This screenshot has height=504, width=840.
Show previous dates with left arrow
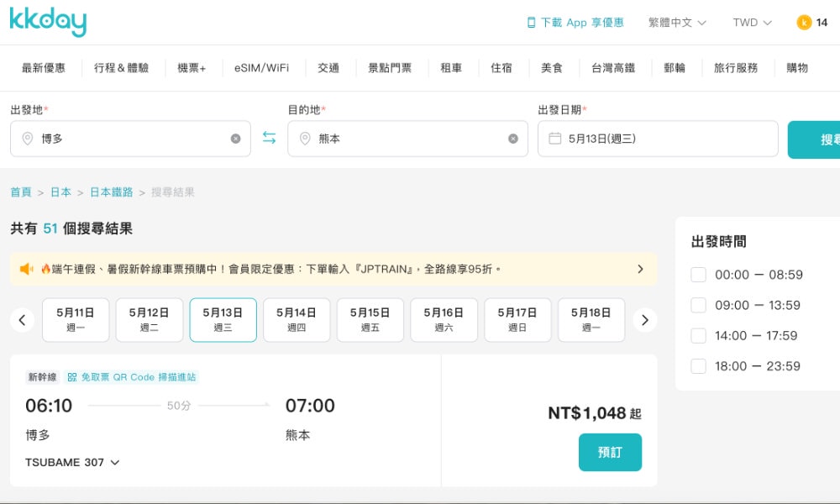pyautogui.click(x=22, y=320)
